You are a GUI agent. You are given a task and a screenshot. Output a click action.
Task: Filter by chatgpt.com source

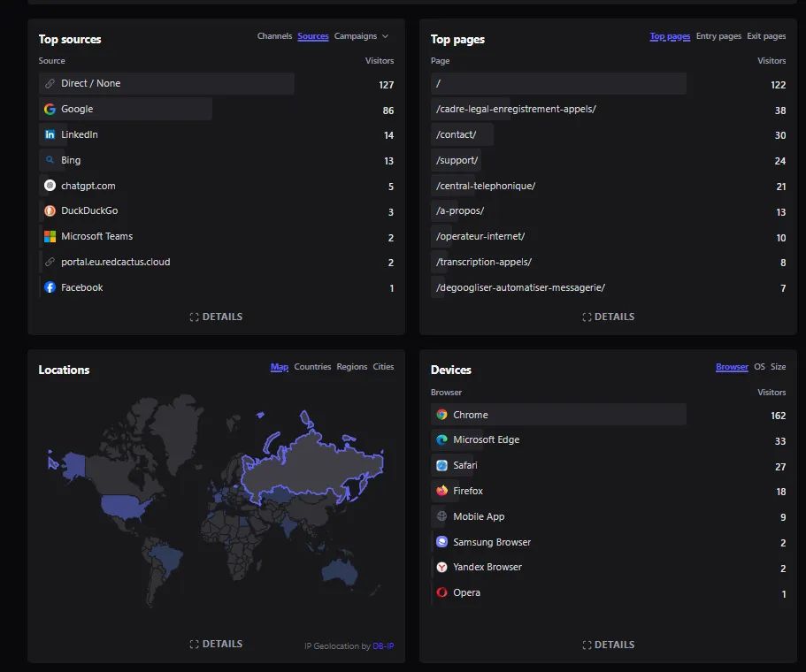tap(217, 186)
